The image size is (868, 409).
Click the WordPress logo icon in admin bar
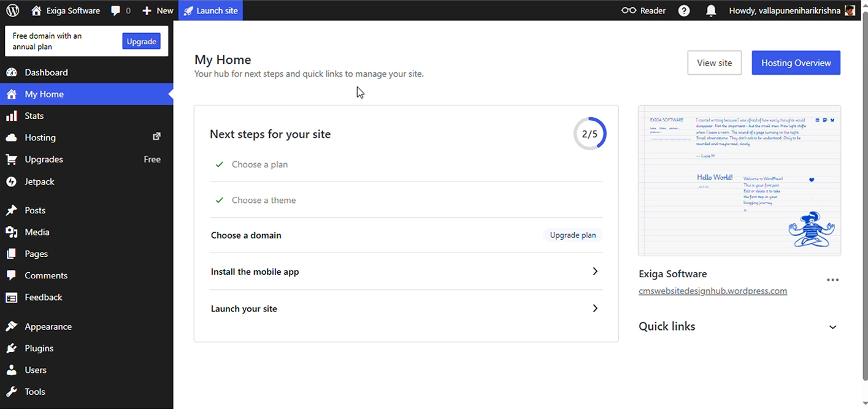tap(12, 10)
